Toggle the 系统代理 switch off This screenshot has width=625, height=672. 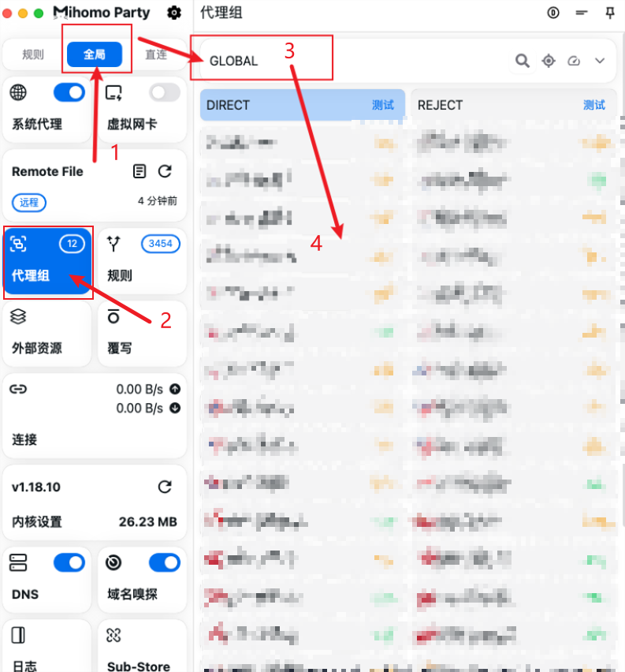coord(69,93)
